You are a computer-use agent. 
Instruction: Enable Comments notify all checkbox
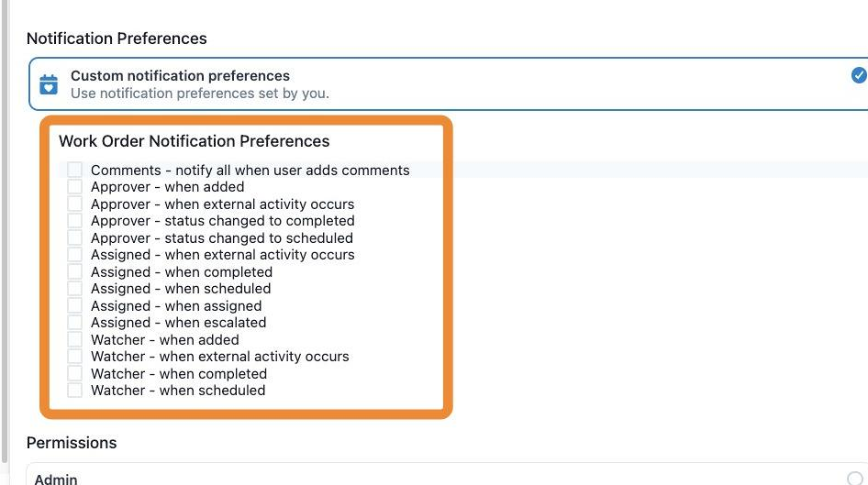point(74,170)
